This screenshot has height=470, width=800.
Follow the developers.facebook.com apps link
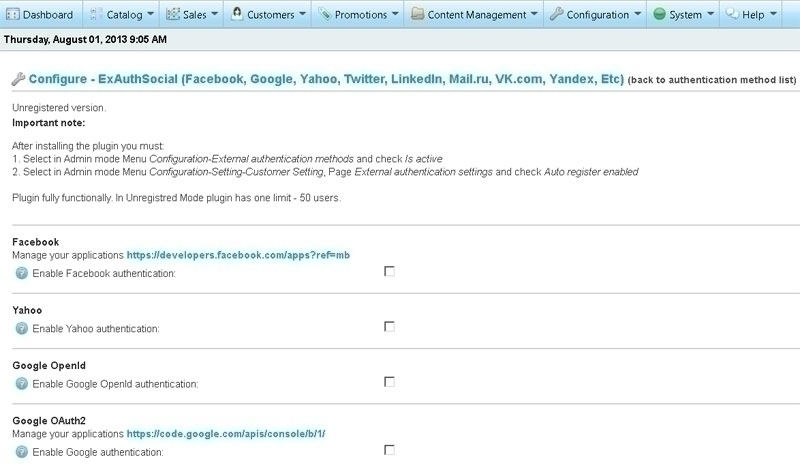click(238, 255)
